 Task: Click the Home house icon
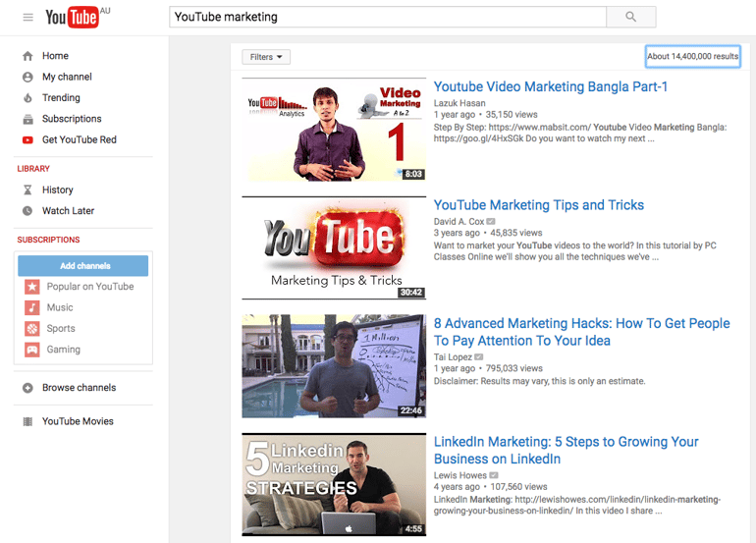(x=27, y=56)
